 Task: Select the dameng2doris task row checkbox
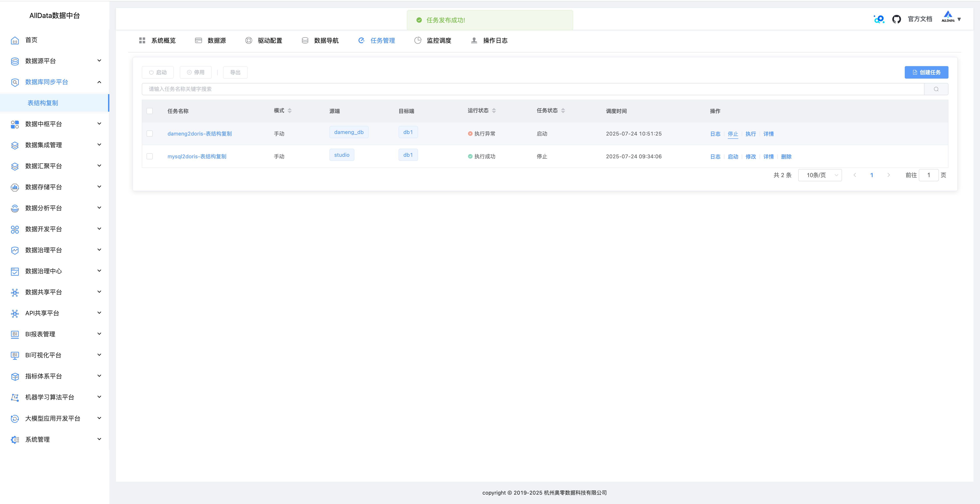pos(149,134)
